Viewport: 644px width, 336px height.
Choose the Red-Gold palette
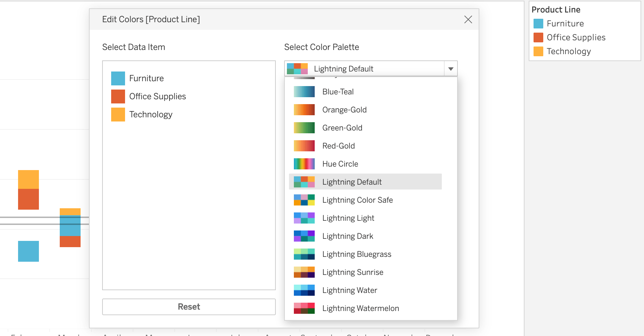pos(365,146)
